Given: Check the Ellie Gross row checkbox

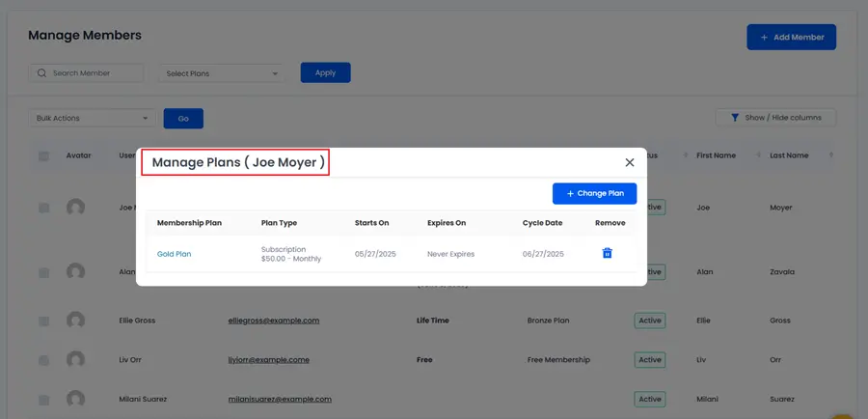Looking at the screenshot, I should [43, 321].
